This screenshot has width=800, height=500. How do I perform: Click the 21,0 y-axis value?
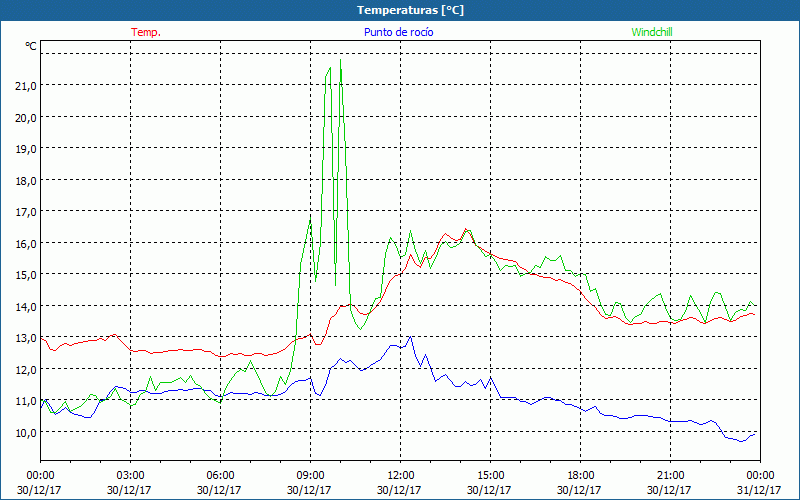click(26, 86)
